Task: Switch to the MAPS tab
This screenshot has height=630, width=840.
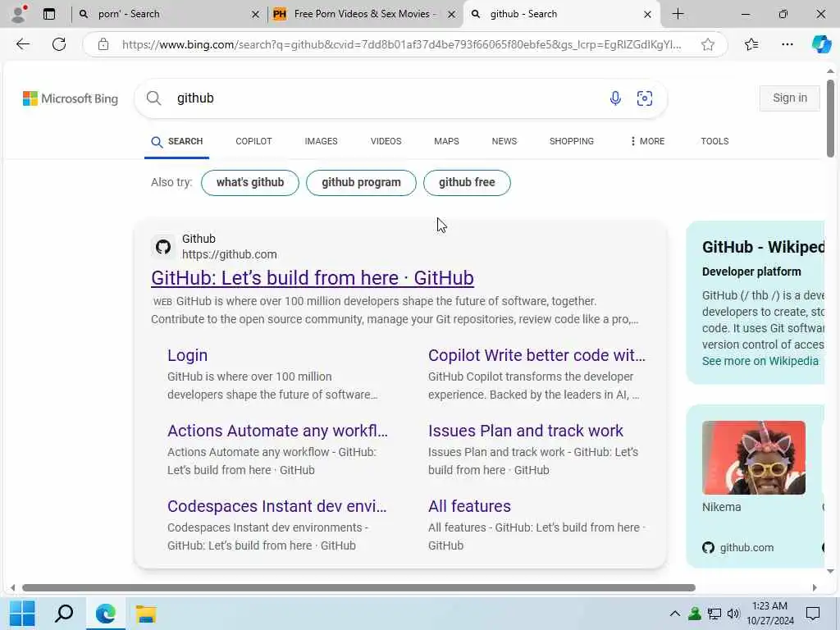Action: point(446,141)
